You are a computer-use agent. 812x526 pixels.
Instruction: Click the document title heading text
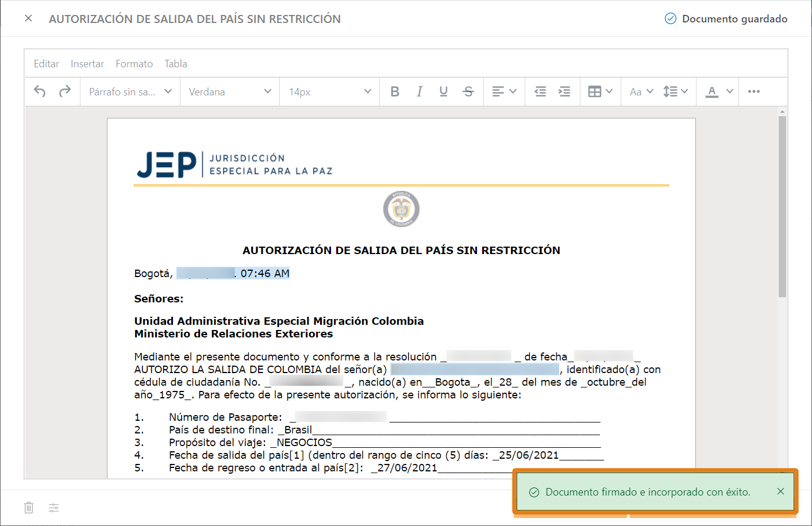(x=401, y=250)
